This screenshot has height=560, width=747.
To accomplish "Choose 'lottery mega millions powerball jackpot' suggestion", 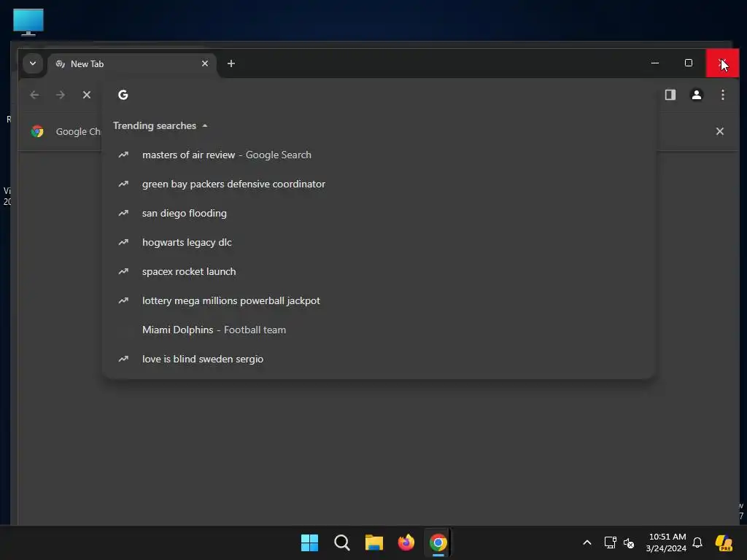I will coord(379,300).
